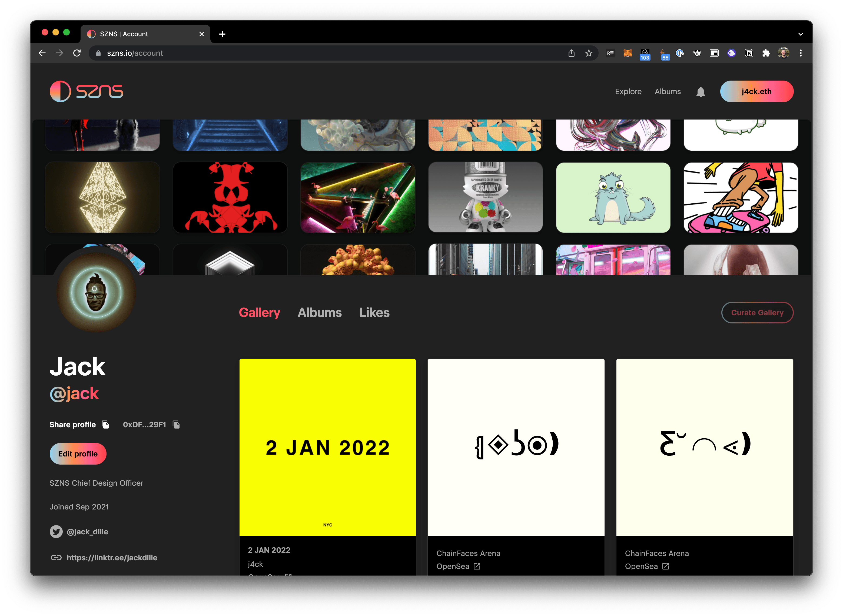Viewport: 843px width, 616px height.
Task: Open the {◈ʖ◉) ChainFace artwork
Action: pos(516,448)
